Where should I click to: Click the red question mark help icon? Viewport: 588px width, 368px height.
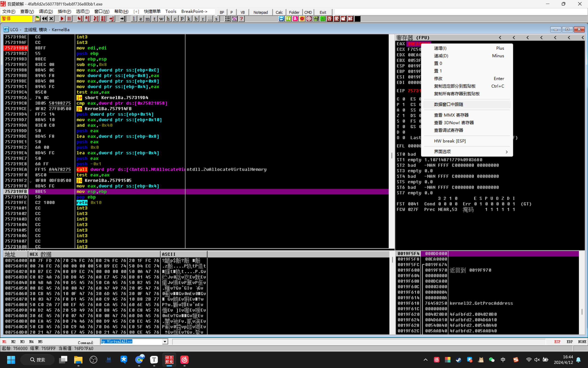(241, 19)
